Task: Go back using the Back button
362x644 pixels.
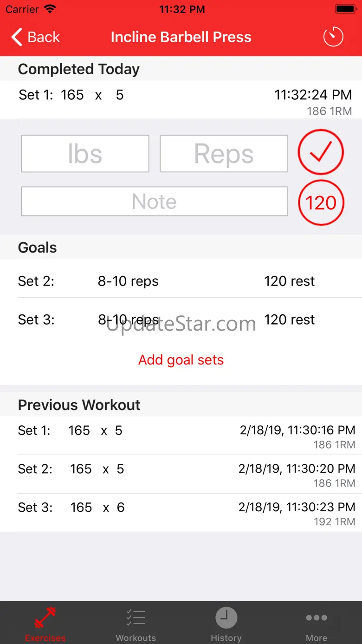Action: [x=36, y=37]
